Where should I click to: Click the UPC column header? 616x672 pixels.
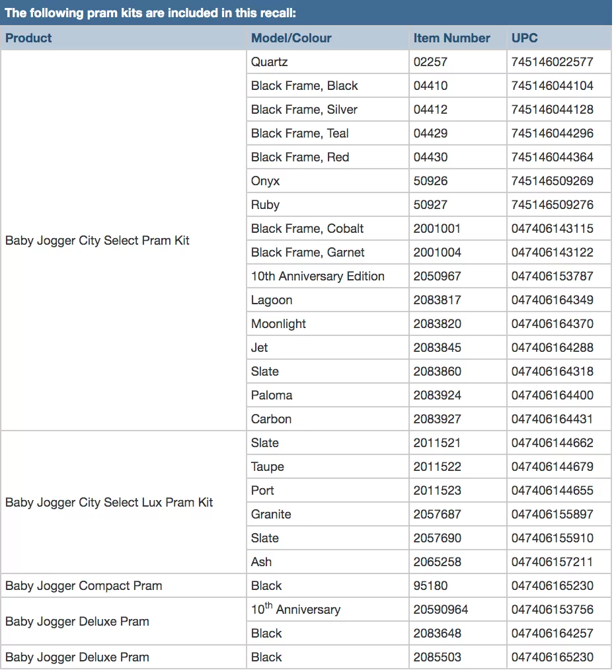559,38
